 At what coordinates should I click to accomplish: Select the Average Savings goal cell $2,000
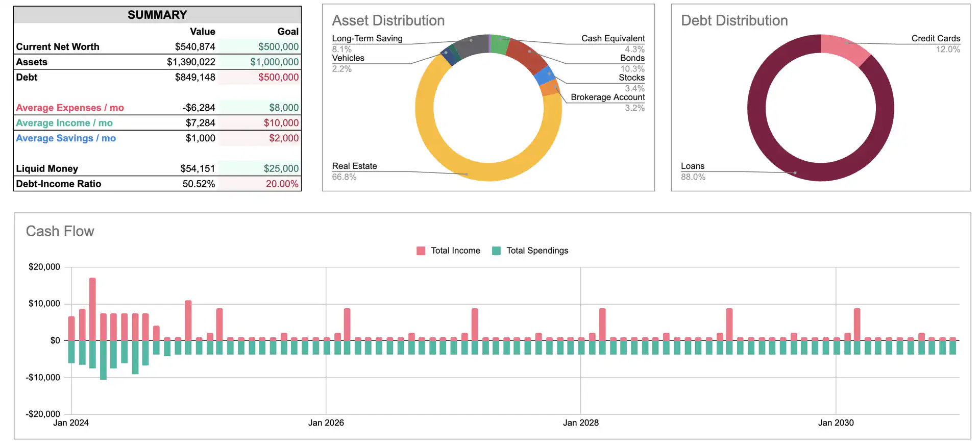[x=284, y=138]
